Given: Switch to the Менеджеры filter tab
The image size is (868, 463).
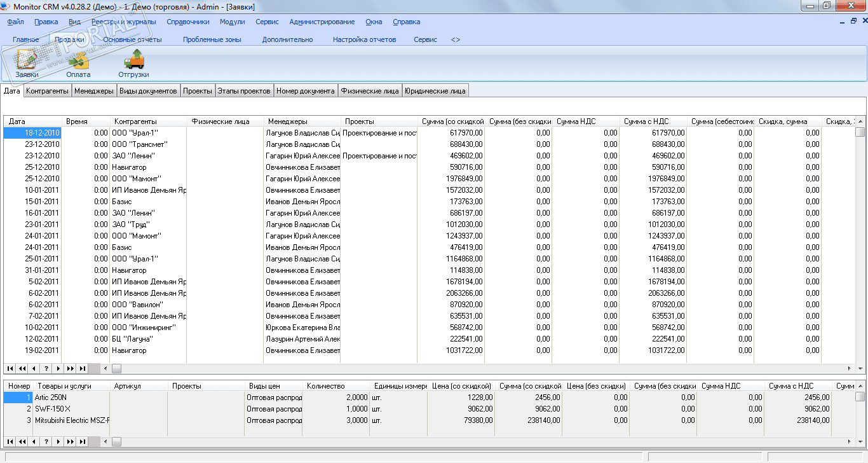Looking at the screenshot, I should 94,91.
